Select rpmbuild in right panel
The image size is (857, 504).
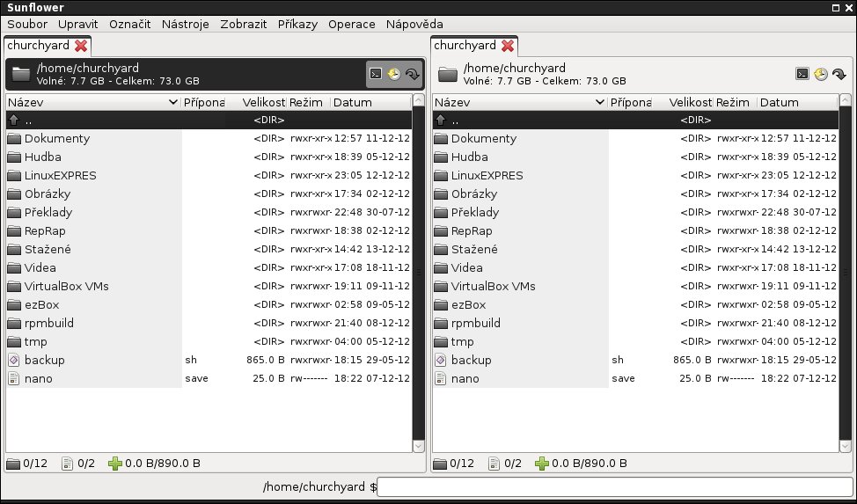pos(635,323)
